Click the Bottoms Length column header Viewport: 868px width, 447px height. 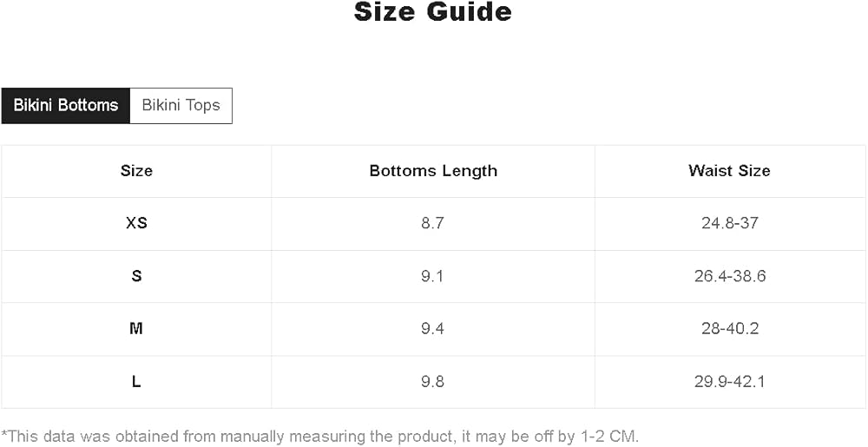pyautogui.click(x=433, y=171)
